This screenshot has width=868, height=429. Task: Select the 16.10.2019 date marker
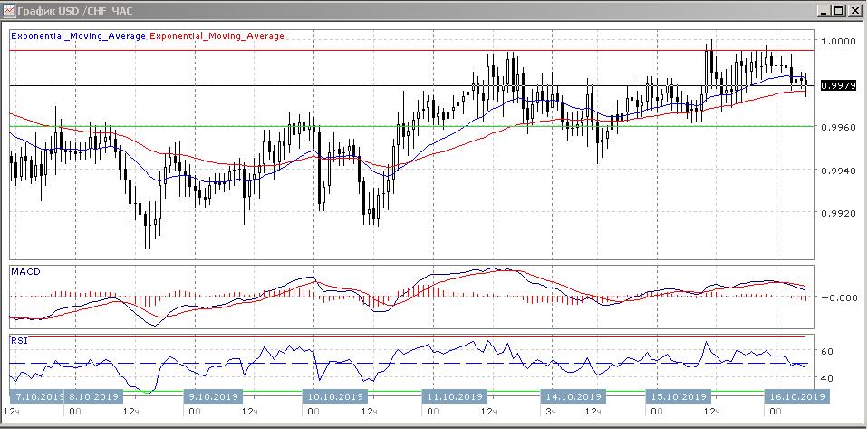pos(796,397)
